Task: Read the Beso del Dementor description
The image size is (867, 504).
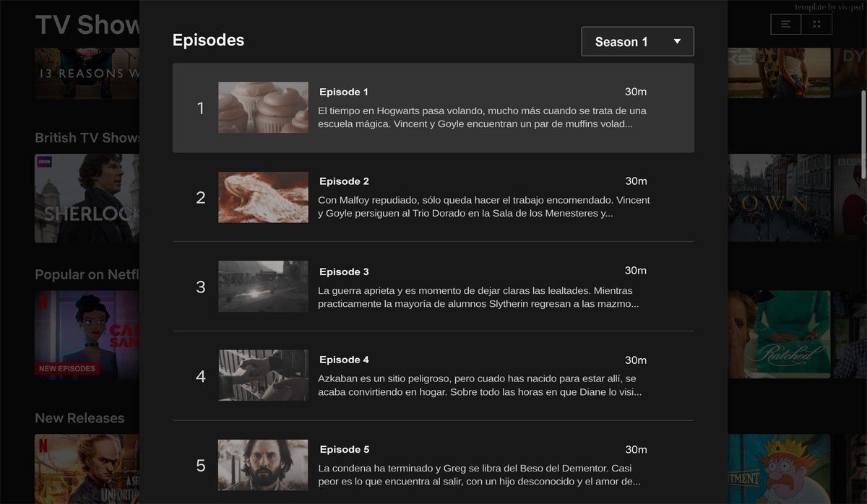Action: (480, 475)
